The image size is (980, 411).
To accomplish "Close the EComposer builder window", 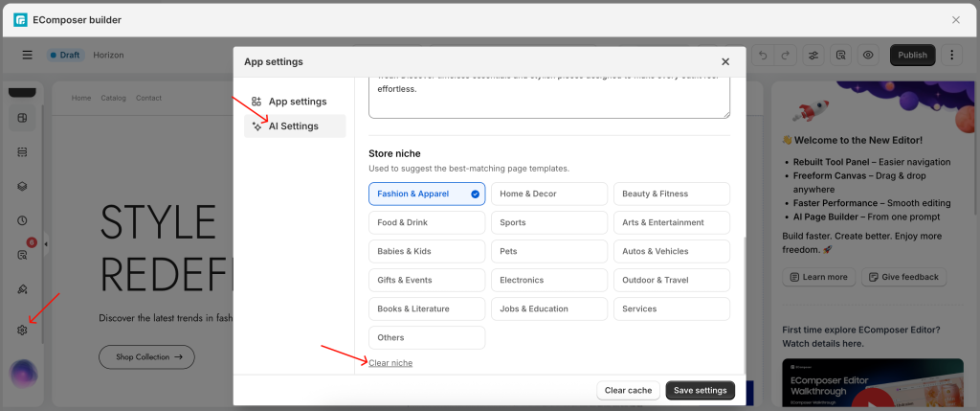I will coord(956,20).
